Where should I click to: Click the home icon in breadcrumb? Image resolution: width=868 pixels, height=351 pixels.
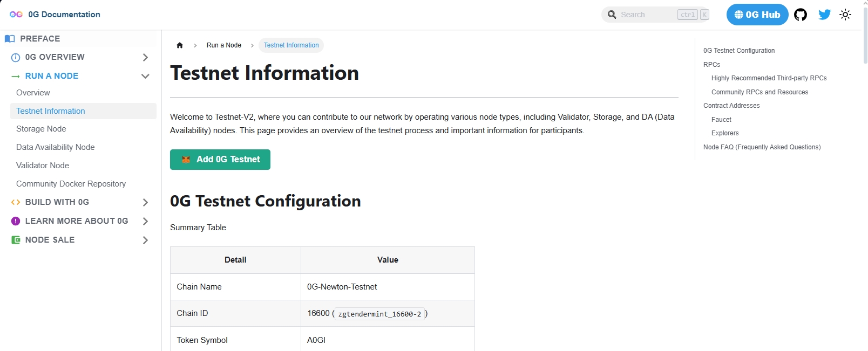click(180, 45)
